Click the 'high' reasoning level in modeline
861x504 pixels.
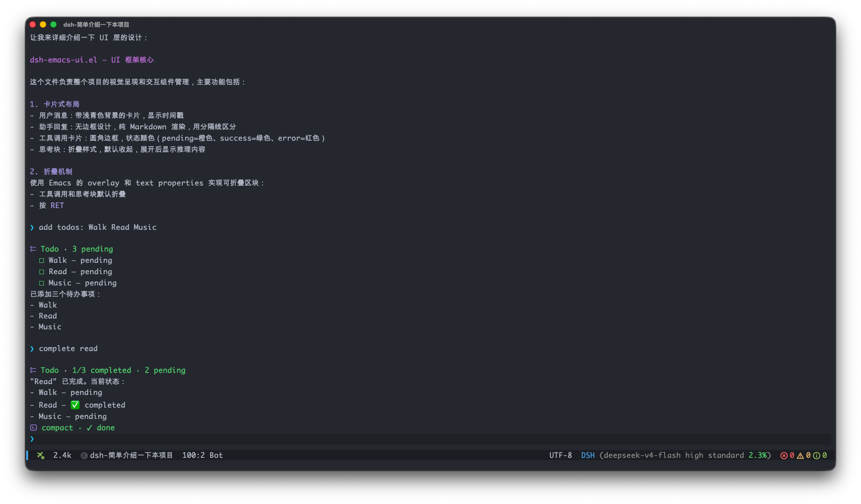click(694, 455)
